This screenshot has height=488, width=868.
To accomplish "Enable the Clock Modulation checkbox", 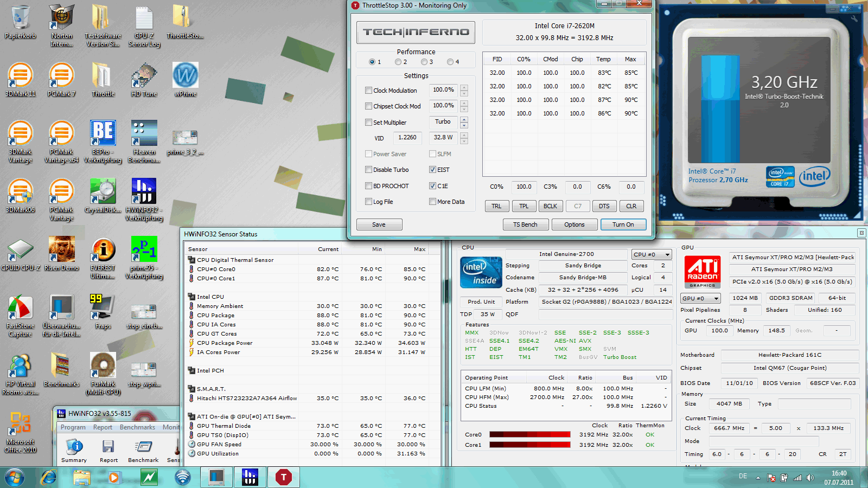I will pyautogui.click(x=368, y=91).
